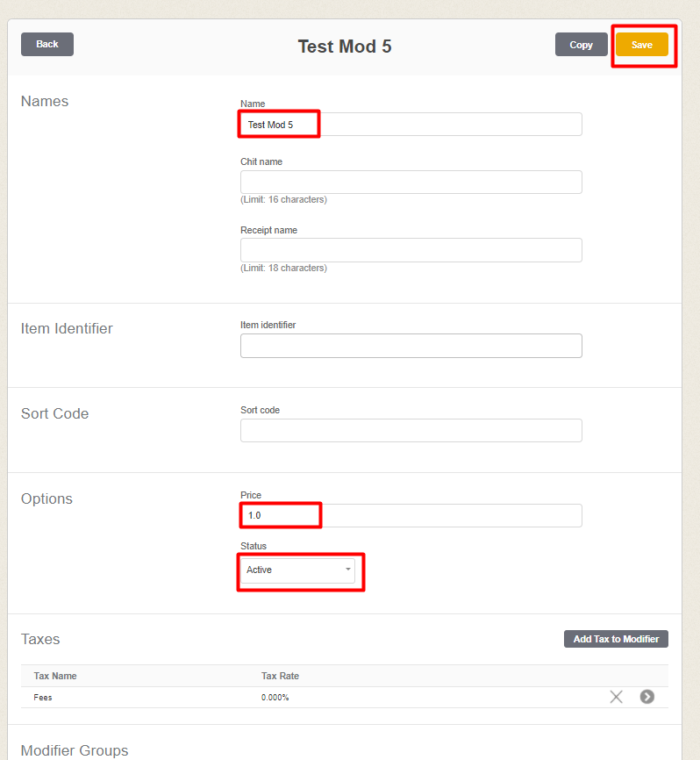The height and width of the screenshot is (760, 700).
Task: Click the Back button
Action: 47,44
